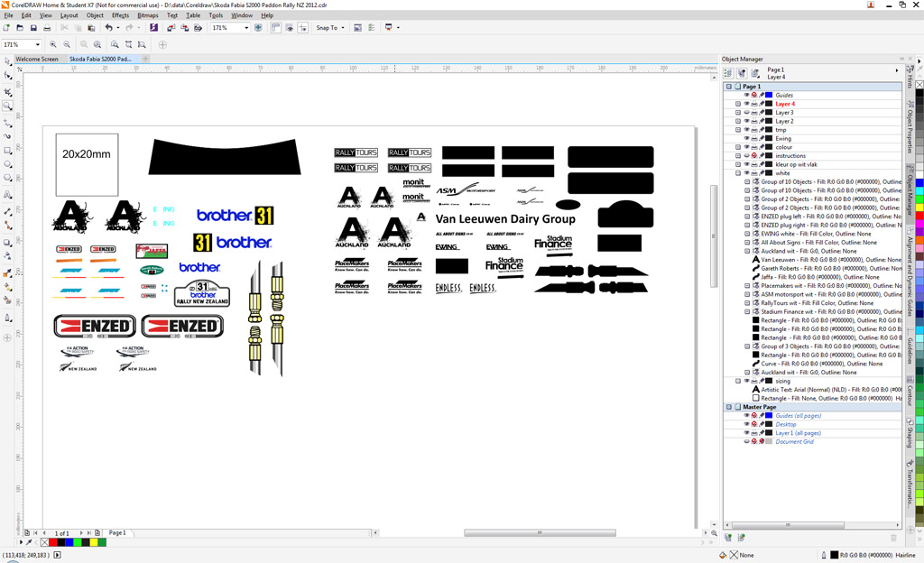Select the Color Eyedropper tool

7,273
